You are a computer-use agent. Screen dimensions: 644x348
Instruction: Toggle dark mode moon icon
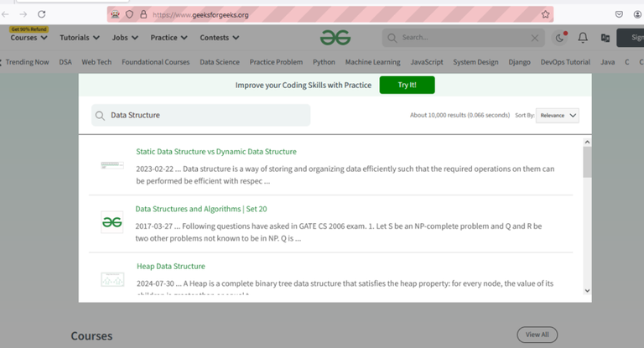pos(560,38)
